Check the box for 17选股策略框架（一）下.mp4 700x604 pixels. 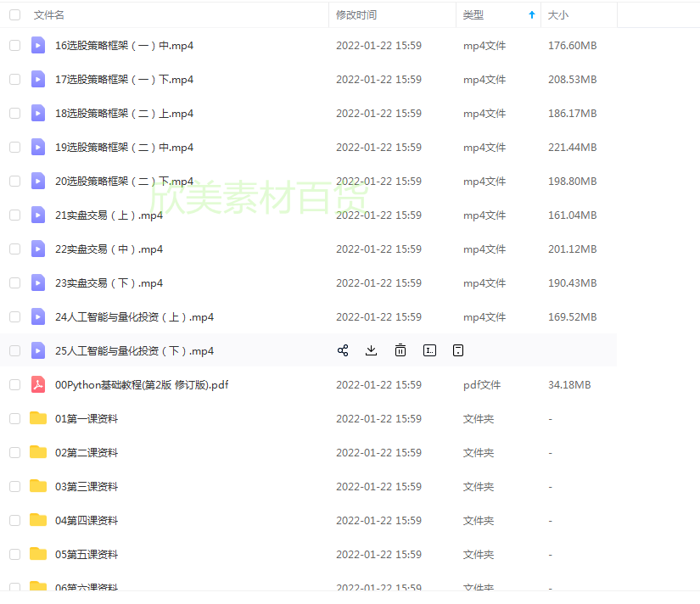point(14,79)
